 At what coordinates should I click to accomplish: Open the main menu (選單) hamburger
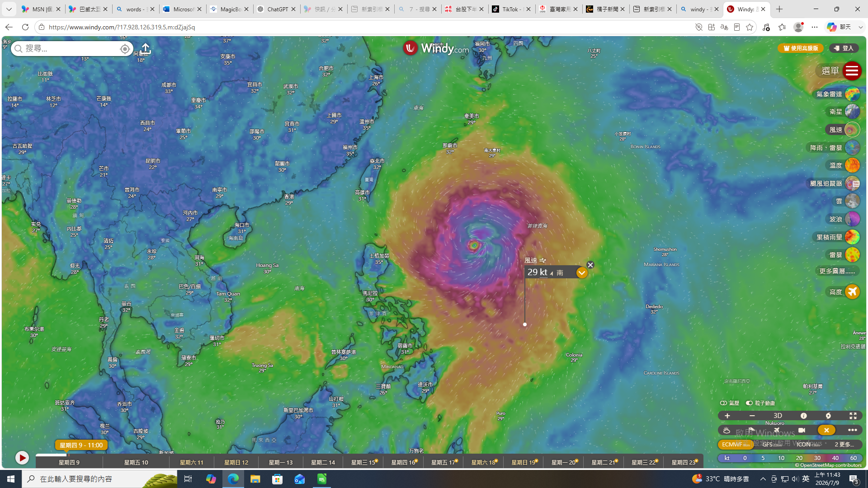point(852,71)
